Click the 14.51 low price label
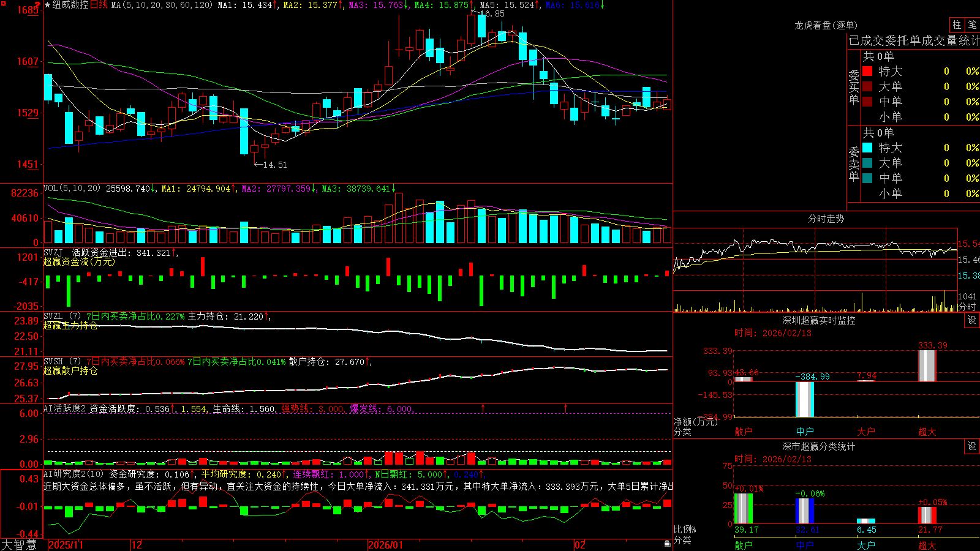The width and height of the screenshot is (980, 551). [x=274, y=165]
